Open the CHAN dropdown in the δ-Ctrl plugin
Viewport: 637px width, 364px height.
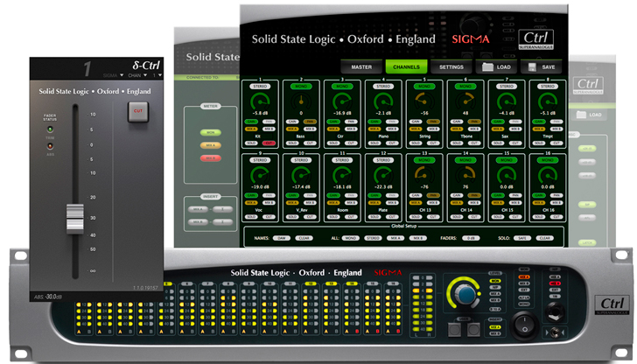pos(137,75)
